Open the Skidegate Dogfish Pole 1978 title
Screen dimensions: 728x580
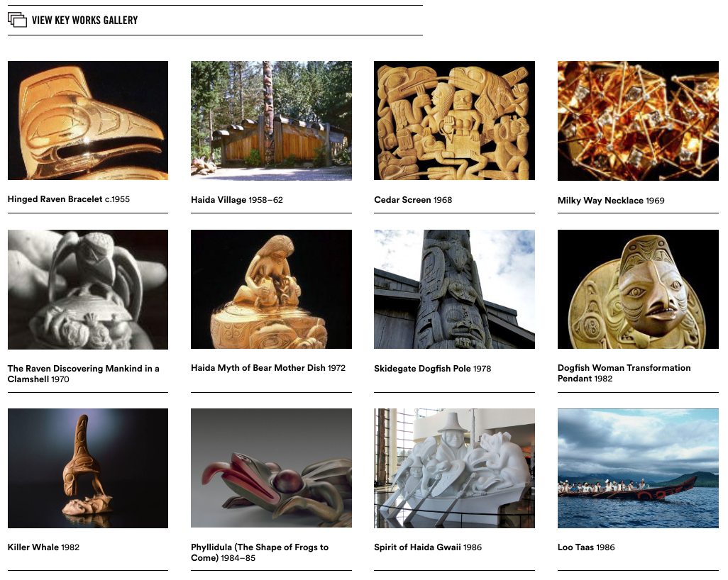(432, 369)
